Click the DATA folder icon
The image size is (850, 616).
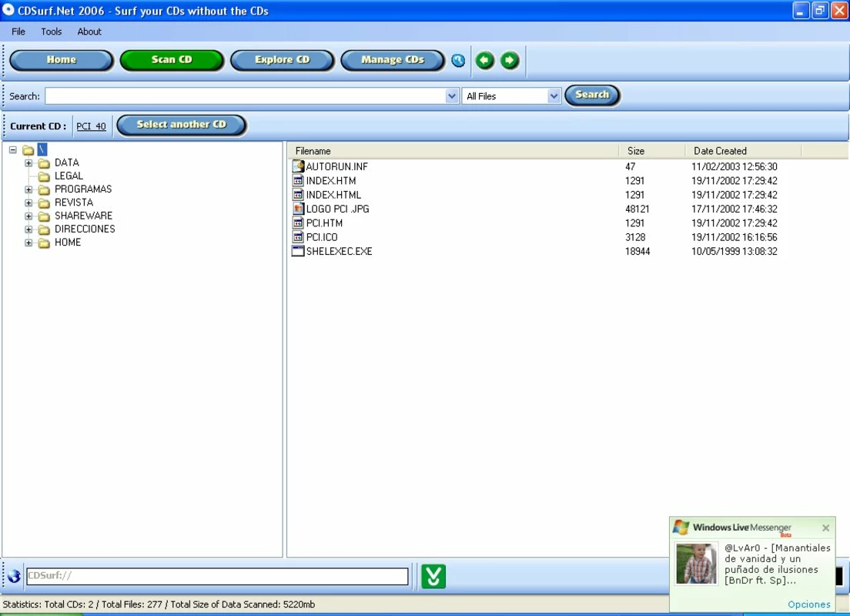click(x=44, y=163)
